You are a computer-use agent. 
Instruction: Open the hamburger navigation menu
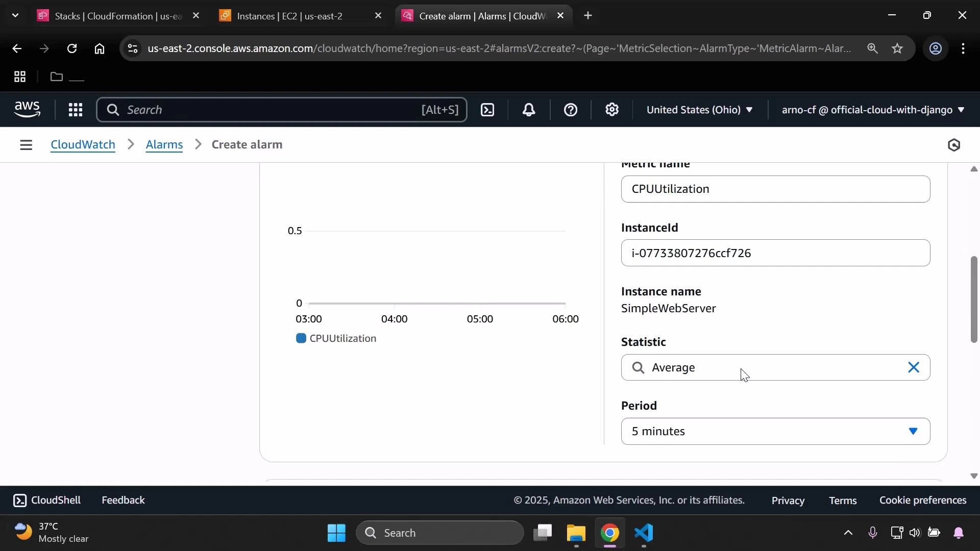click(x=26, y=144)
